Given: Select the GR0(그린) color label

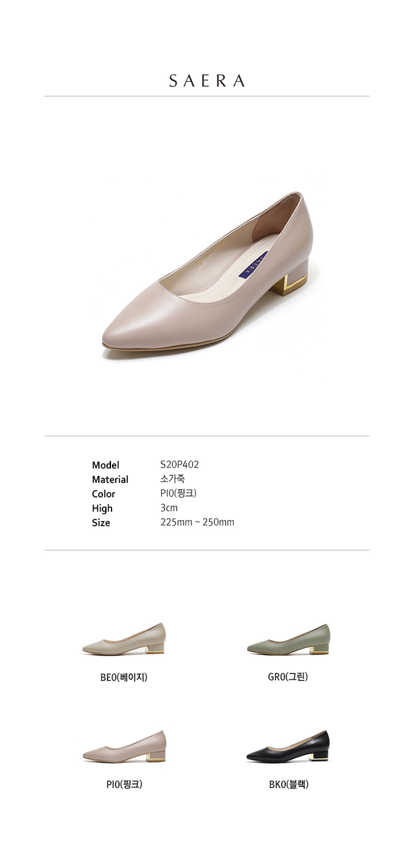Looking at the screenshot, I should [x=288, y=677].
